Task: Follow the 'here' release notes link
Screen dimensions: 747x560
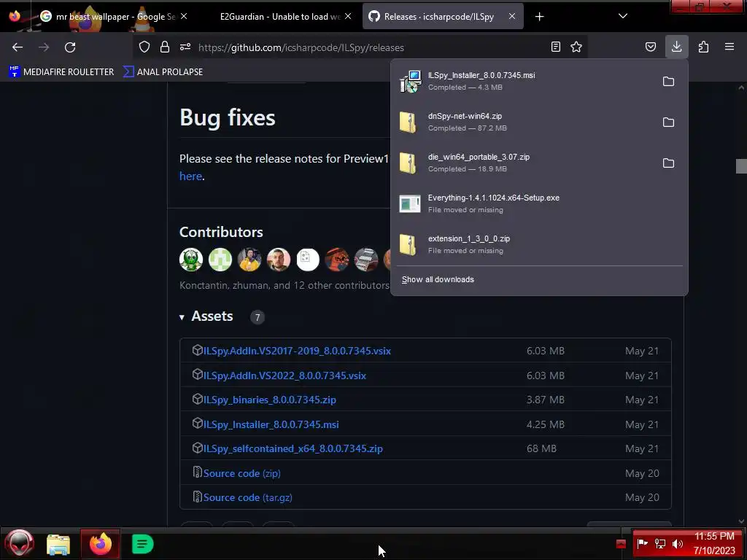Action: pyautogui.click(x=190, y=176)
